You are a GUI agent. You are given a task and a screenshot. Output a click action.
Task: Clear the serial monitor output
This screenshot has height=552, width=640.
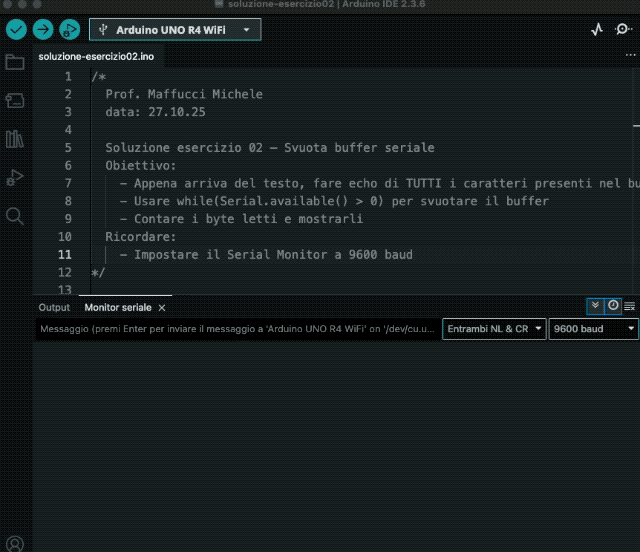point(630,306)
